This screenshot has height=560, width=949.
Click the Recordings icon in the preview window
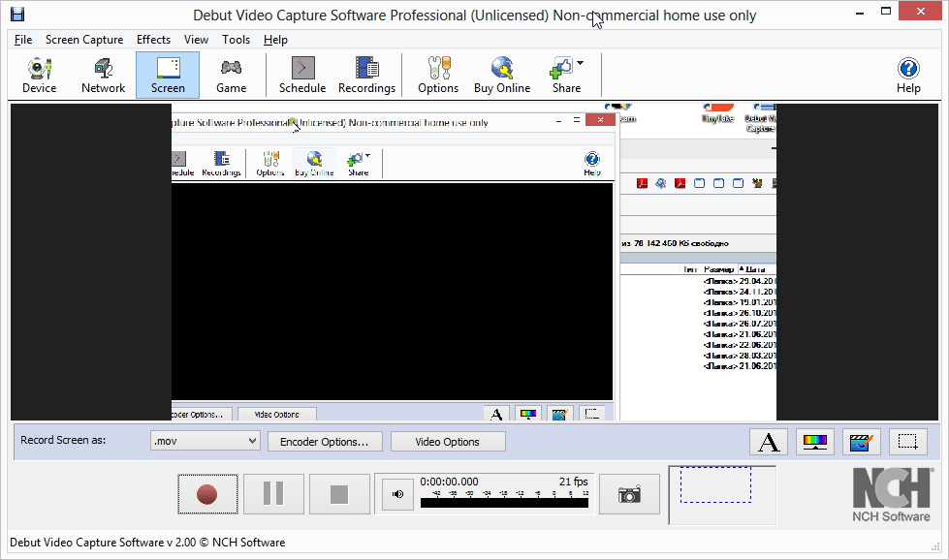pos(222,163)
